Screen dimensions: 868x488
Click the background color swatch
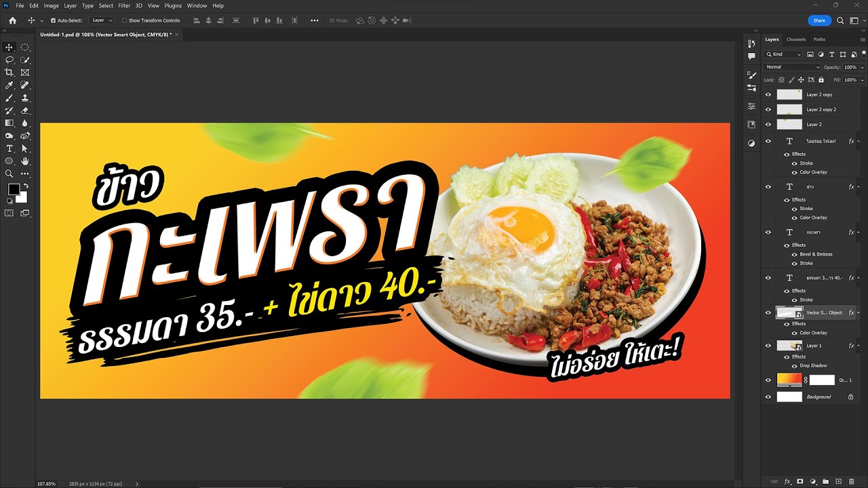(x=23, y=198)
